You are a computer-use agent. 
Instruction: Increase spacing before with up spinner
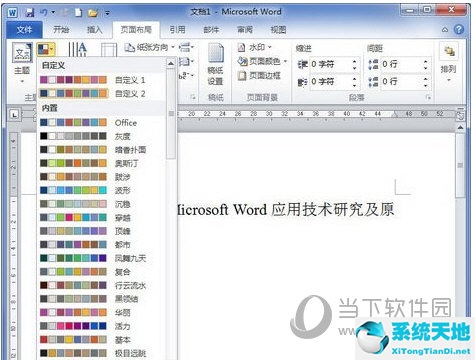click(x=426, y=61)
